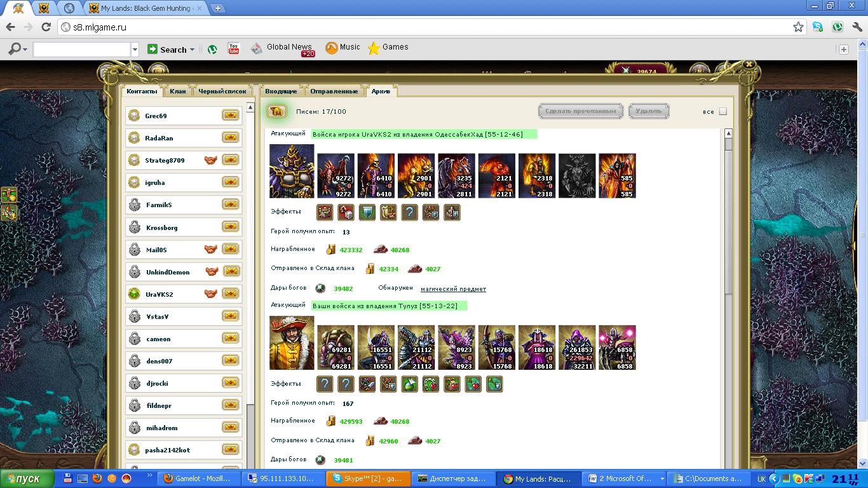Open the Входящие tab

pos(281,91)
